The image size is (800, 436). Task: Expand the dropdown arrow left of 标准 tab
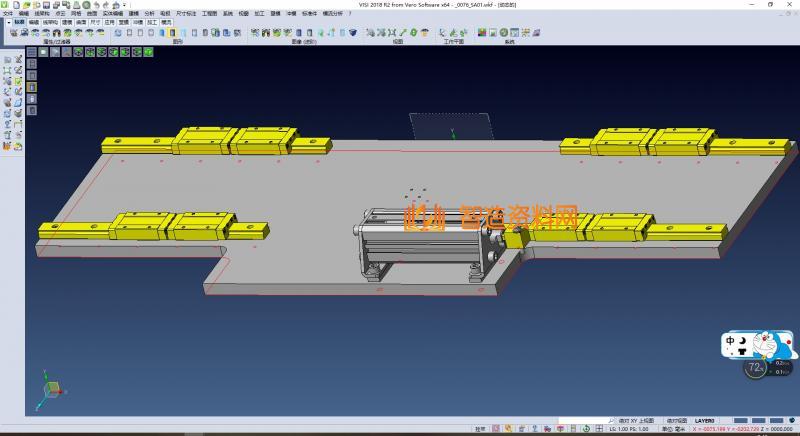(7, 21)
